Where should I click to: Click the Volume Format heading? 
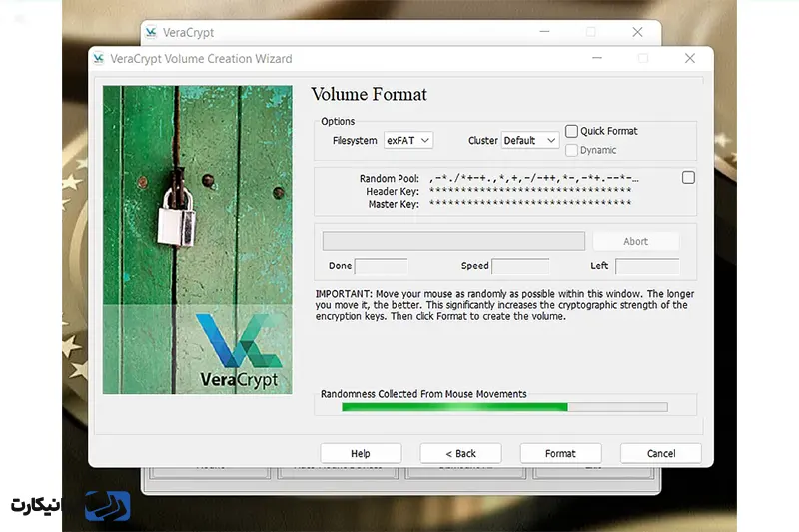(x=369, y=95)
